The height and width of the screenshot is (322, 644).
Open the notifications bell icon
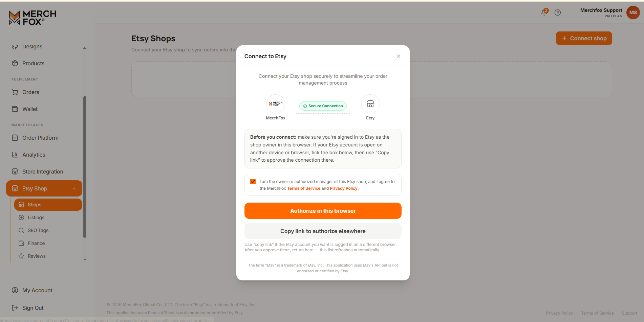coord(544,12)
